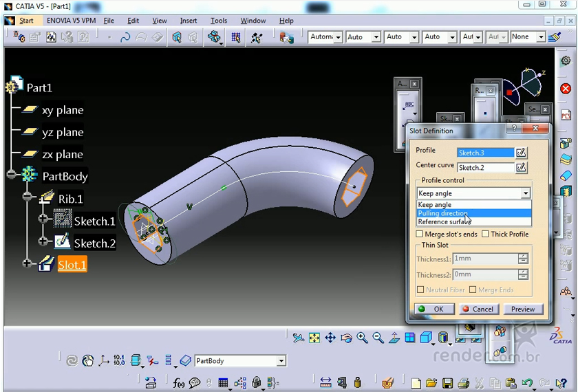The image size is (578, 392).
Task: Enable Merge slot's ends checkbox
Action: coord(420,235)
